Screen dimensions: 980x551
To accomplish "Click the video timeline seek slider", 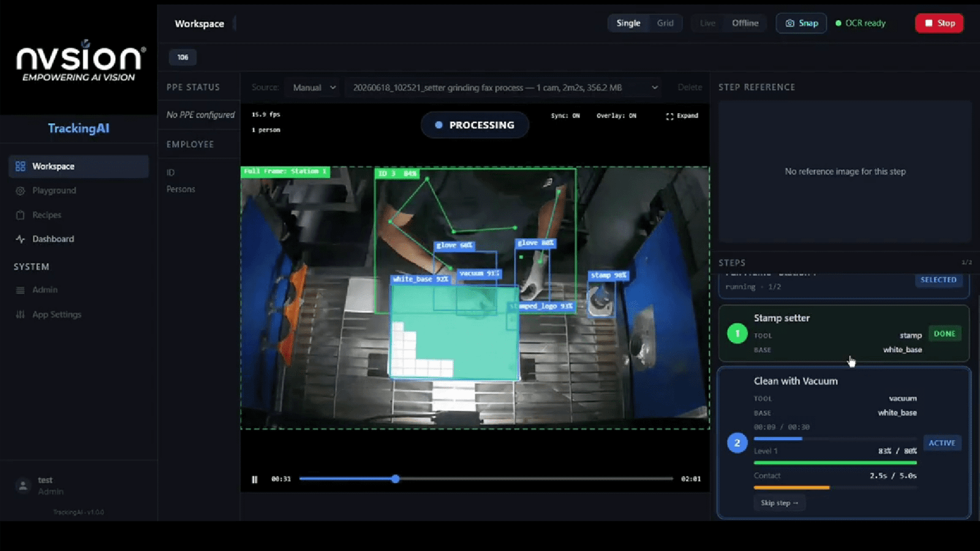I will [486, 479].
